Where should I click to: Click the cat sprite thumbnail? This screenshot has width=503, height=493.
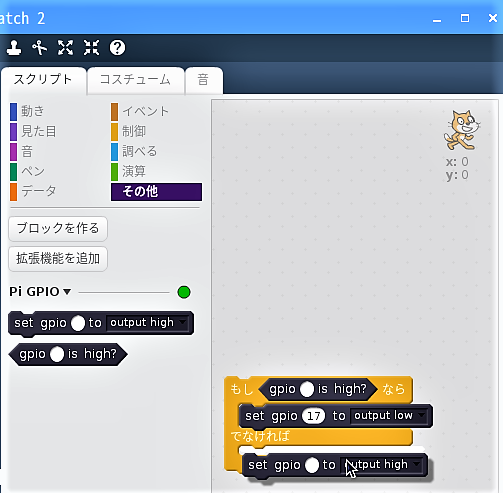pyautogui.click(x=461, y=130)
